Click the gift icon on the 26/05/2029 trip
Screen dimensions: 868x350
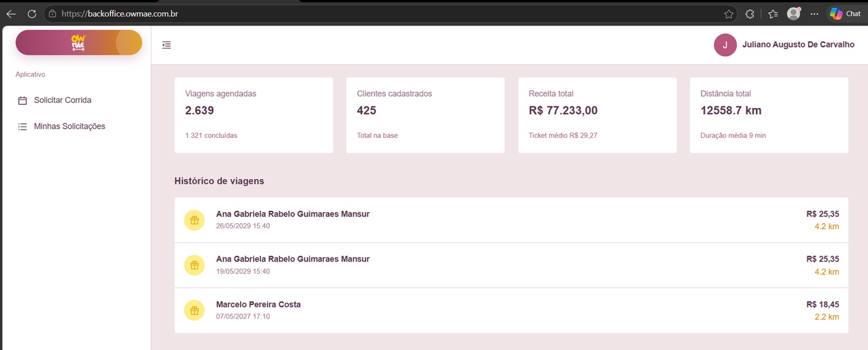click(x=194, y=220)
